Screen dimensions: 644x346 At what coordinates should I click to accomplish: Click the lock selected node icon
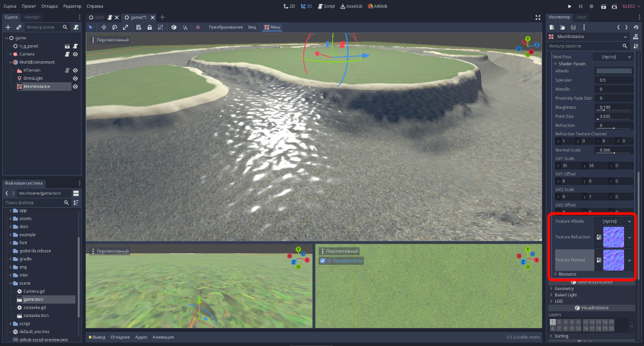[149, 27]
